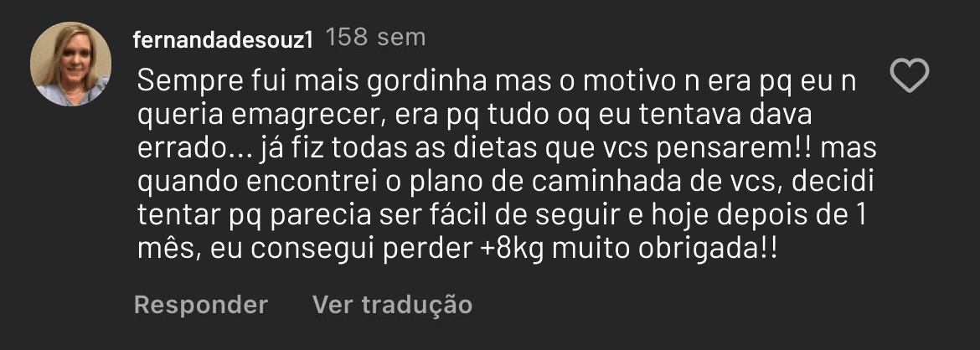Reply to fernandadesouz1 via Responder
980x350 pixels.
click(201, 305)
